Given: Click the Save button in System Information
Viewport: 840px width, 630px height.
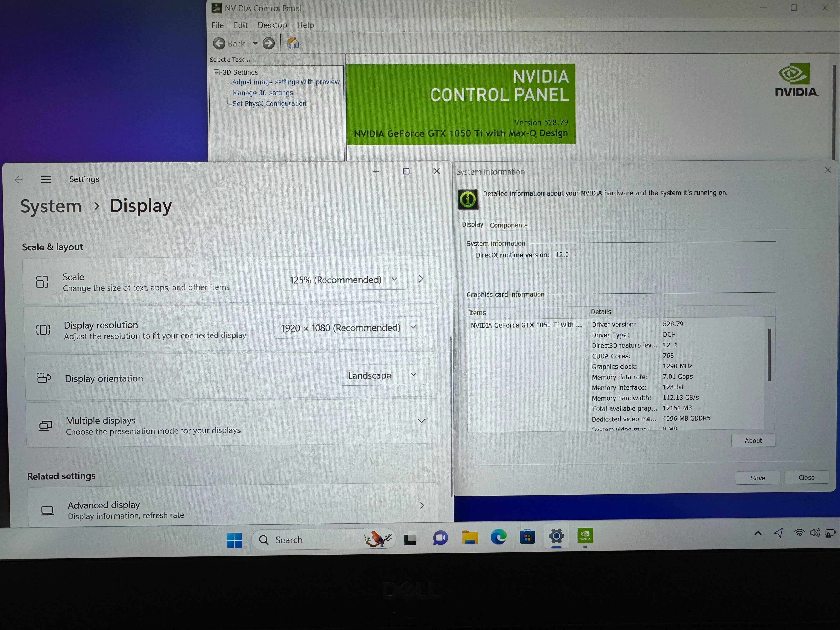Looking at the screenshot, I should click(x=757, y=478).
